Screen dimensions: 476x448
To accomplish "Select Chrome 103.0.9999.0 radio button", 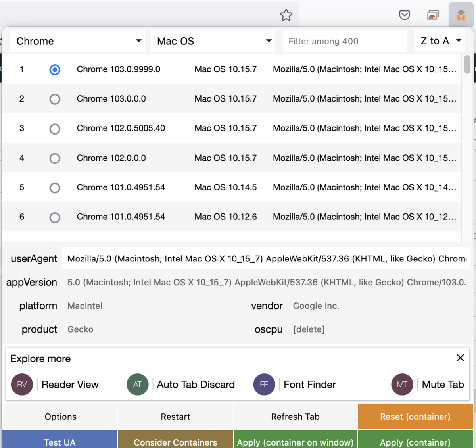I will pyautogui.click(x=55, y=70).
